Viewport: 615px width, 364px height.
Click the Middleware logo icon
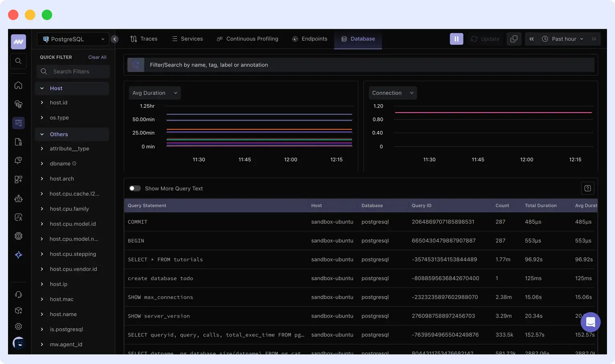tap(18, 42)
